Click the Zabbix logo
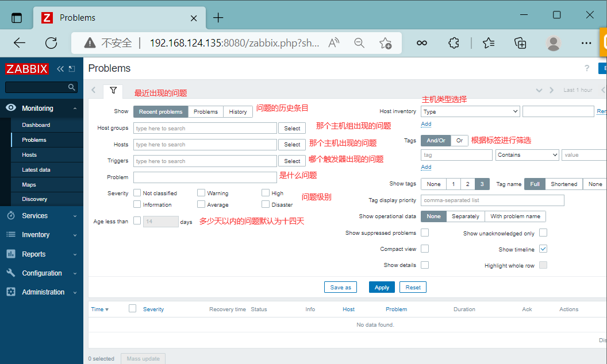This screenshot has width=607, height=364. pos(27,69)
